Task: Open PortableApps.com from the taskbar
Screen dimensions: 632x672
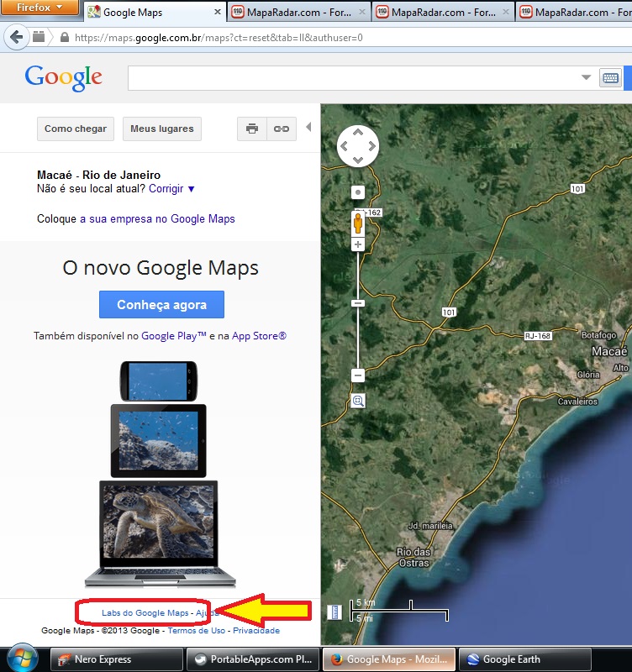Action: point(252,659)
